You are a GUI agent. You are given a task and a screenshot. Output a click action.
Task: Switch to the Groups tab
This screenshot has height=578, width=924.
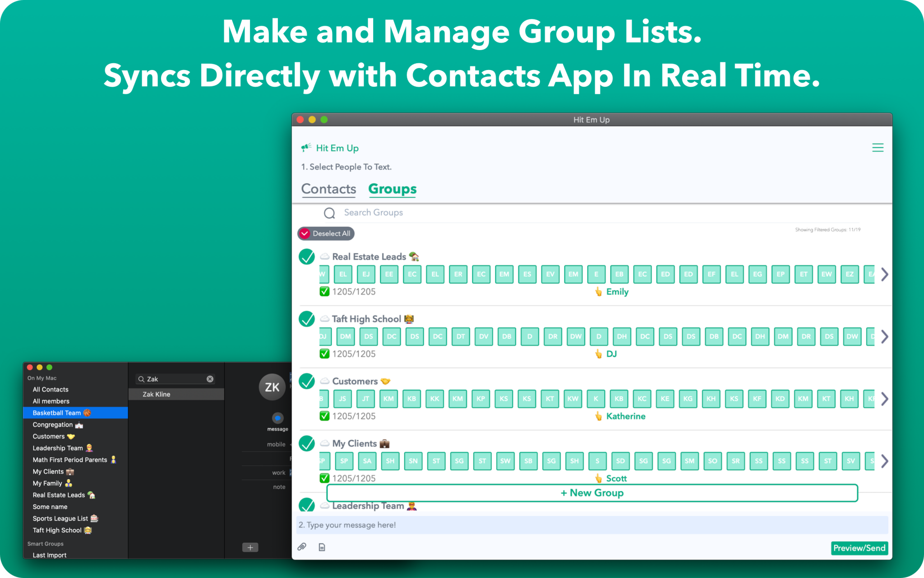pos(393,189)
